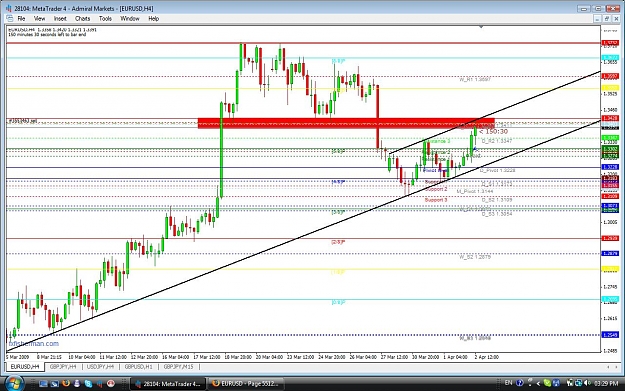Click the chart shift triangle marker at top
This screenshot has height=391, width=625.
pyautogui.click(x=481, y=27)
